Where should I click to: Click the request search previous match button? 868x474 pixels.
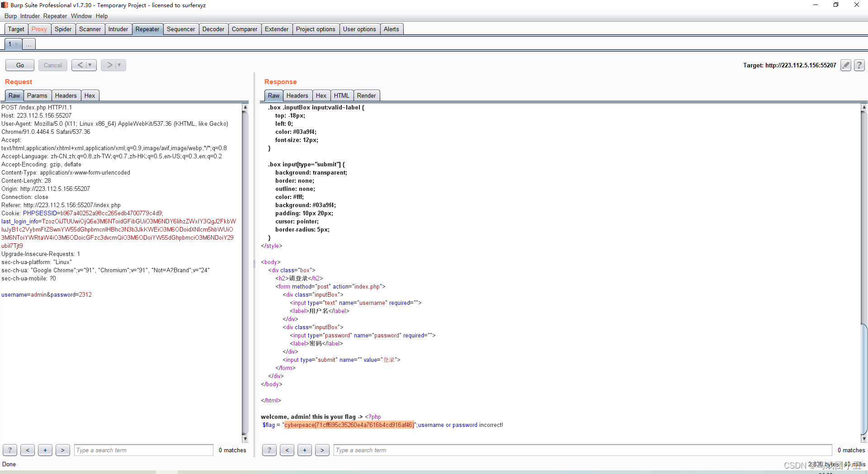(28, 450)
